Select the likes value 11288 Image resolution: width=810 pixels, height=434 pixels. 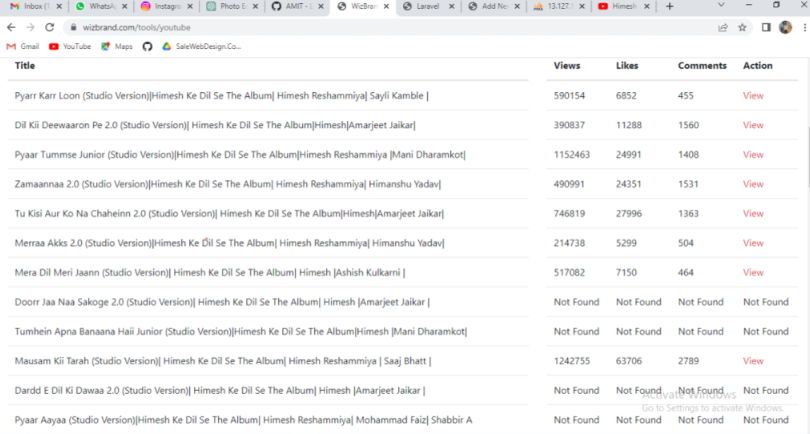(x=629, y=125)
